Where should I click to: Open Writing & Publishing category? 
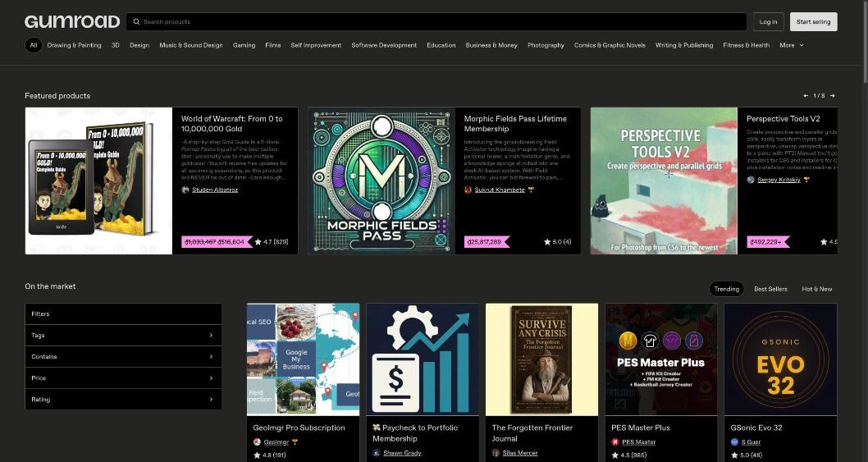(x=684, y=45)
